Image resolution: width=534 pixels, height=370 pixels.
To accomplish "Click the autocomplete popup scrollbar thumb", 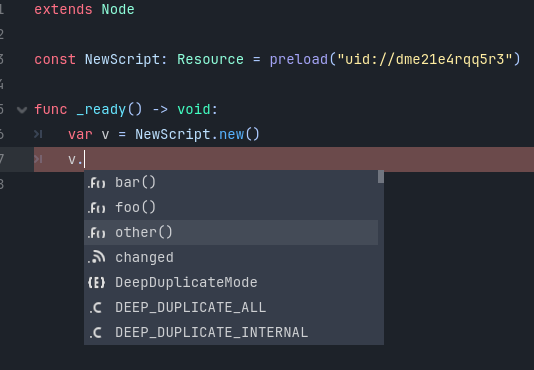I will [x=381, y=176].
